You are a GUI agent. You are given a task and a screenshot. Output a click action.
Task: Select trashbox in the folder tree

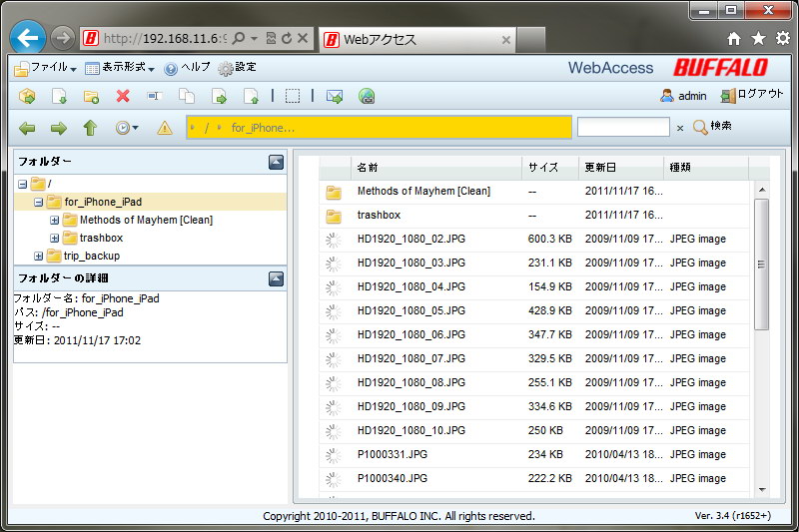tap(101, 238)
